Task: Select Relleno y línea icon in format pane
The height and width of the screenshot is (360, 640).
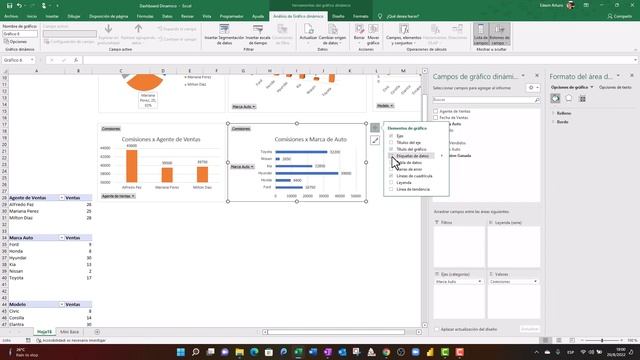Action: point(555,98)
